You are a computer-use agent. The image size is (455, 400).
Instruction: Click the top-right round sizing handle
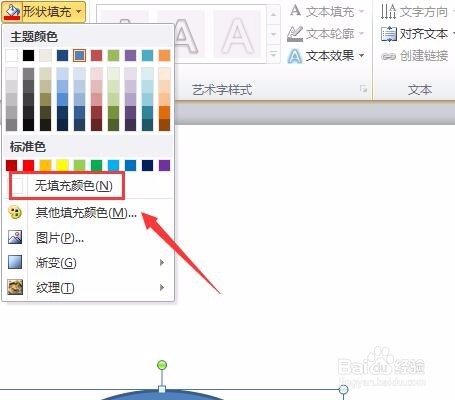click(343, 389)
